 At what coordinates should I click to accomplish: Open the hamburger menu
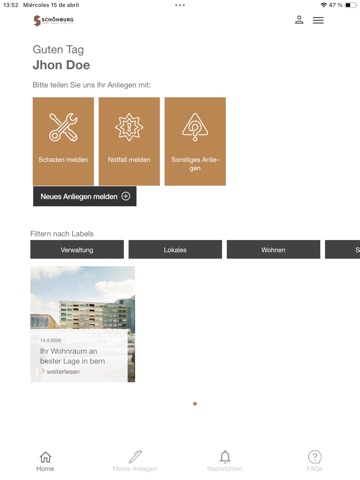point(318,20)
